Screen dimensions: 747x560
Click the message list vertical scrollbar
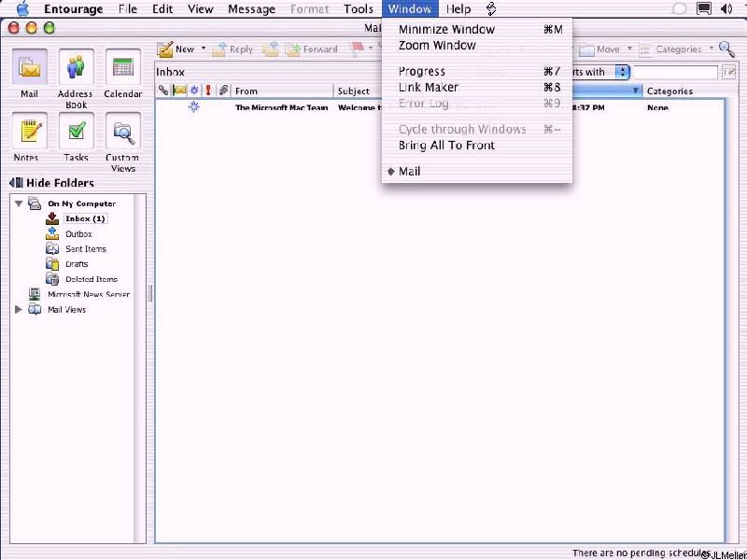730,319
